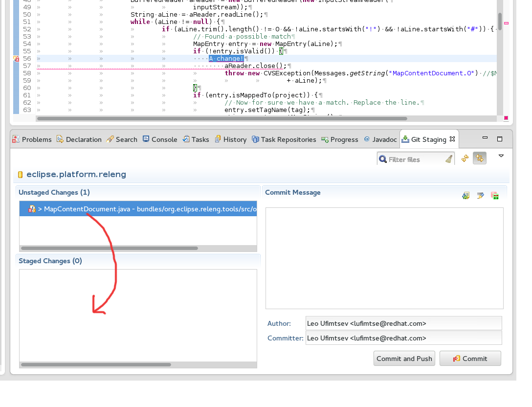The image size is (532, 407).
Task: Switch to the History tab
Action: (230, 139)
